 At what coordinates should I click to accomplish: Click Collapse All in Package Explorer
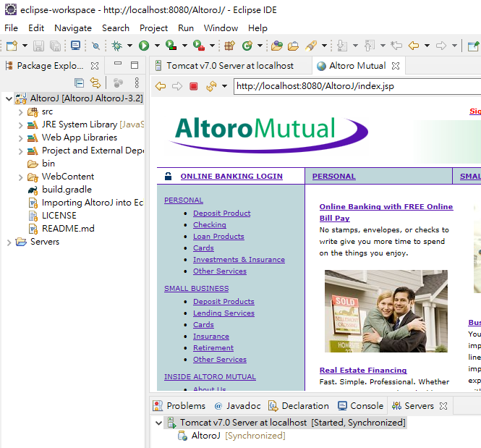80,83
